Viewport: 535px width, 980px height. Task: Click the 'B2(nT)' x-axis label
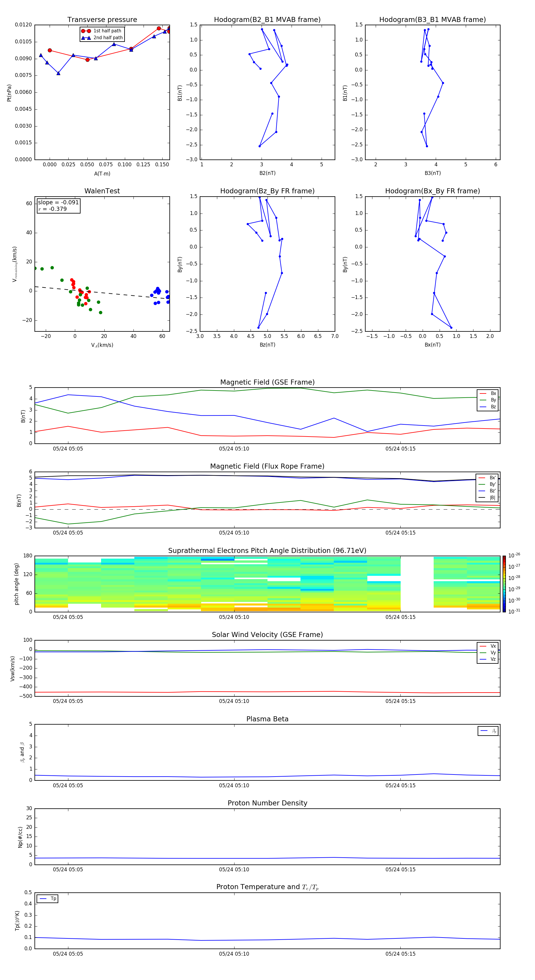pos(267,173)
